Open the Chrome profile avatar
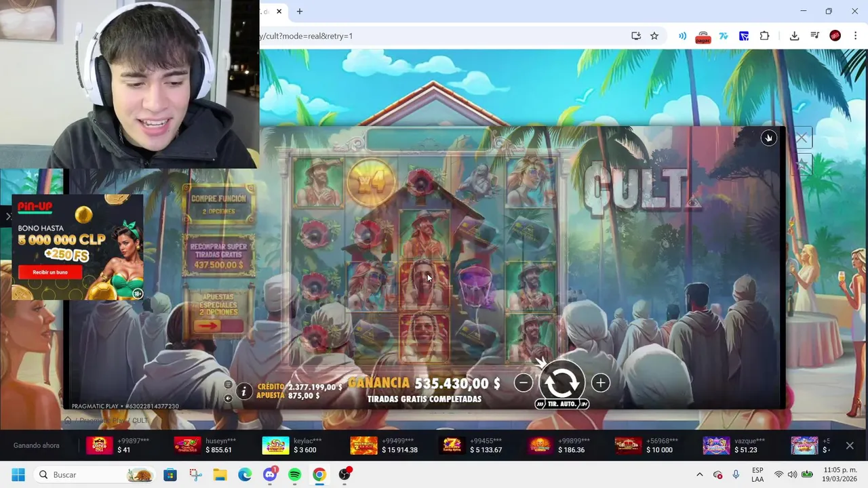This screenshot has height=488, width=868. click(835, 36)
